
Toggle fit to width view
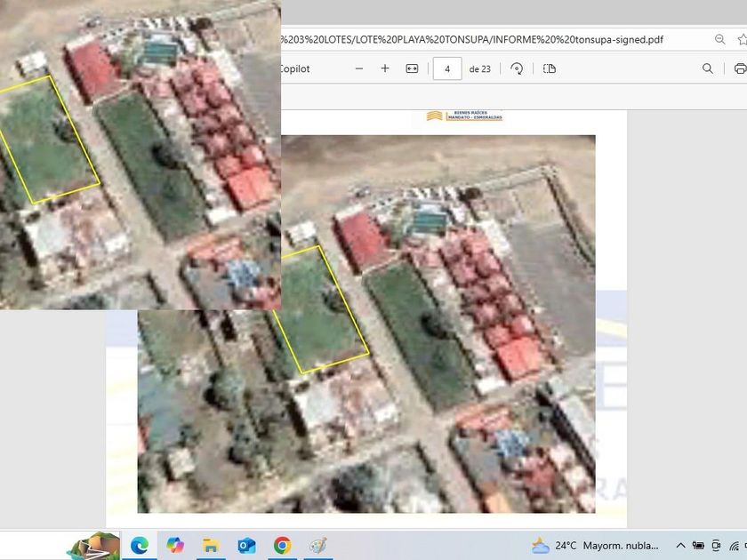412,68
